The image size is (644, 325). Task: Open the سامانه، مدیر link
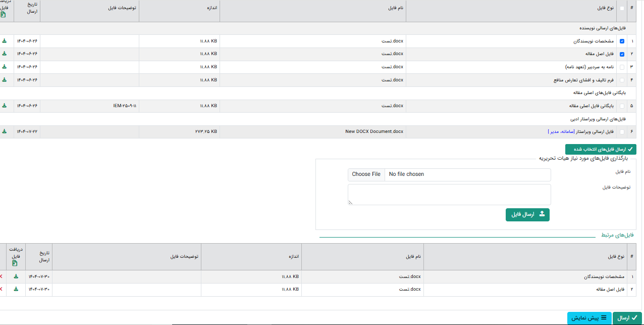coord(564,132)
